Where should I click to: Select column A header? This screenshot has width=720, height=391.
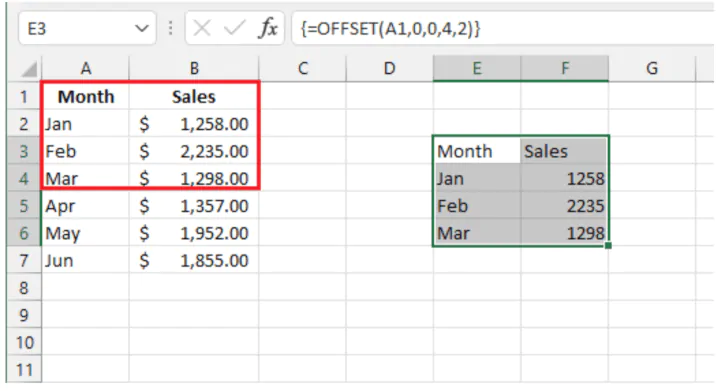85,68
